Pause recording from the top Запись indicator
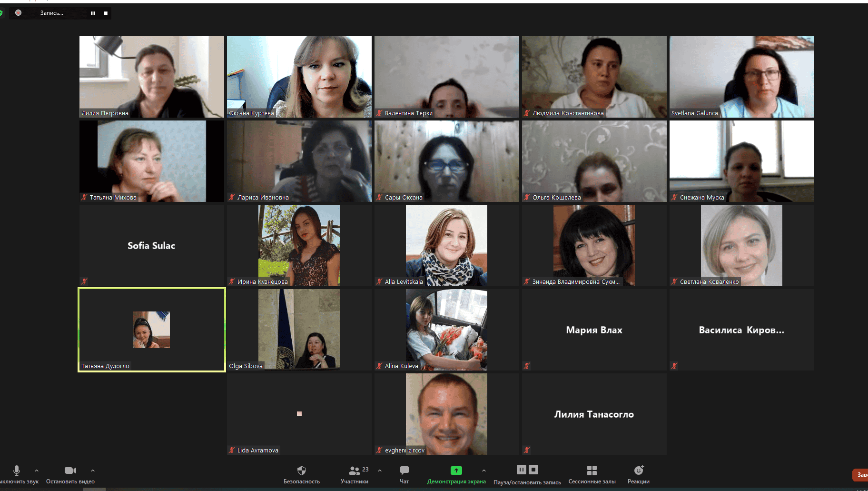Image resolution: width=868 pixels, height=491 pixels. [x=93, y=13]
